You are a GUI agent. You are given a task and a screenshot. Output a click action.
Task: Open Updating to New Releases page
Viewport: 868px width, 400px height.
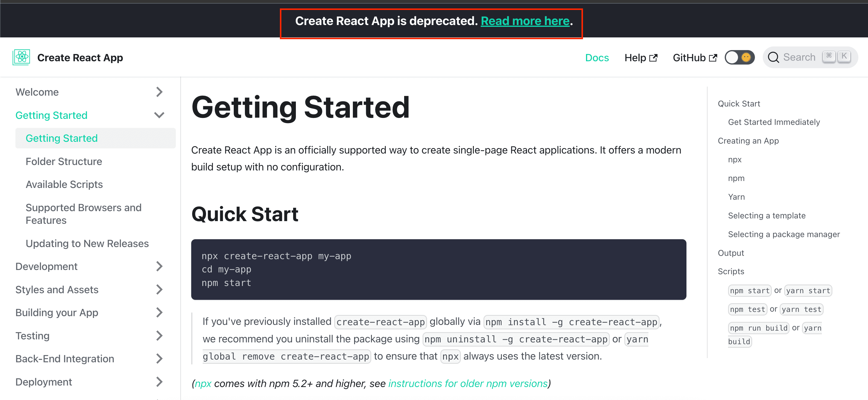[87, 243]
